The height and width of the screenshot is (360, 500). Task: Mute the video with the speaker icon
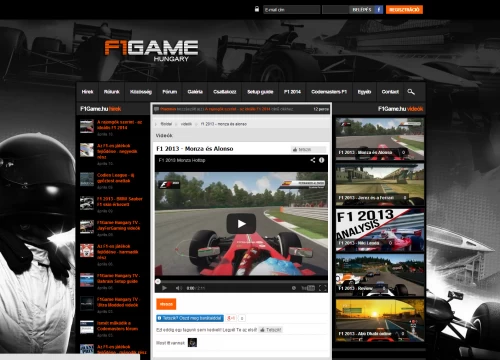click(x=178, y=288)
